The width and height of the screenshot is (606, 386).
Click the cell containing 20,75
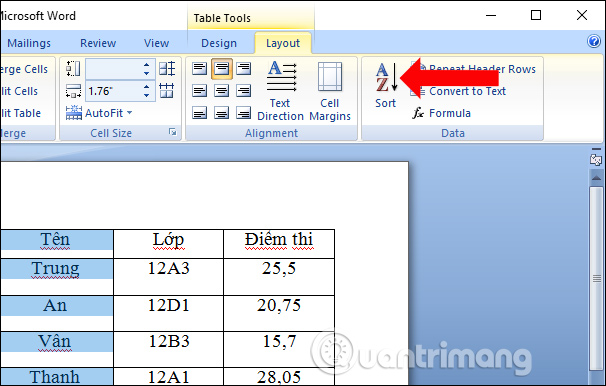click(279, 313)
